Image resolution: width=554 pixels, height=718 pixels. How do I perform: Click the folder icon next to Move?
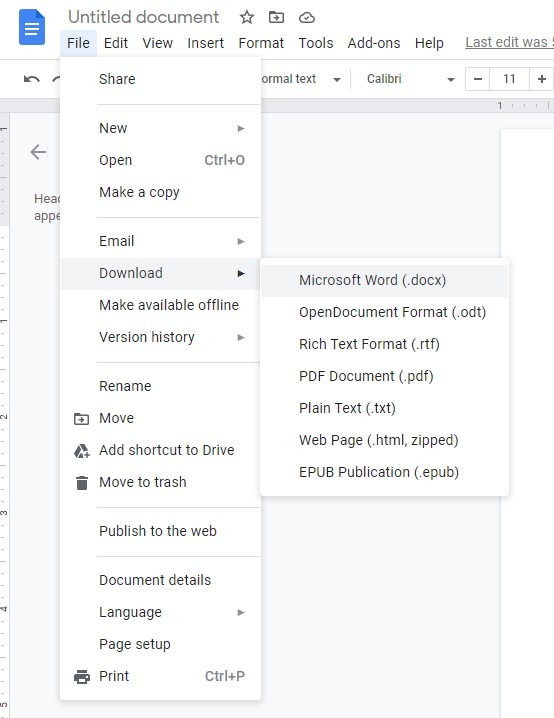(81, 419)
